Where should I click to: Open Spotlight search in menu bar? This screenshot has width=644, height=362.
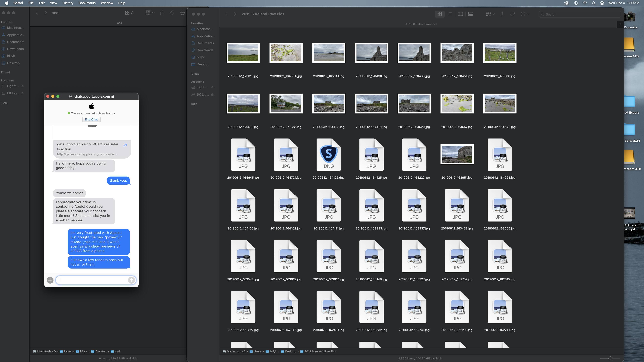pos(593,3)
